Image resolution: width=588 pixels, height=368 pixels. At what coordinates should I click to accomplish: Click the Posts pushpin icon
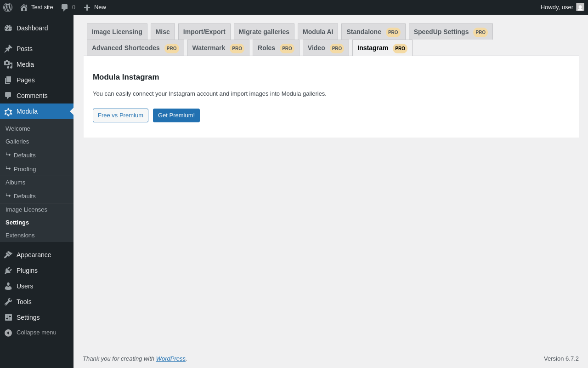(8, 49)
